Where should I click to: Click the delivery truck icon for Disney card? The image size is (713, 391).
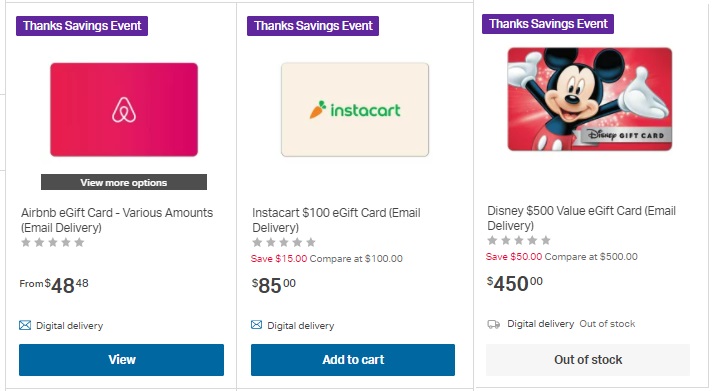tap(493, 324)
